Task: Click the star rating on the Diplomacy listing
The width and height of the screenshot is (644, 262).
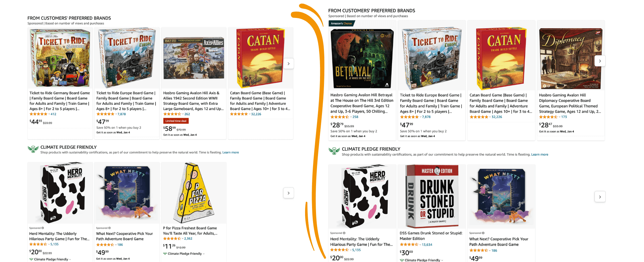Action: click(x=548, y=117)
